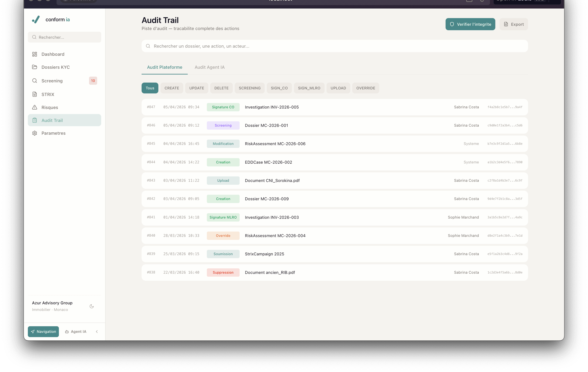Switch to the Audit Agent IA tab
Viewport: 588px width, 372px height.
[210, 67]
